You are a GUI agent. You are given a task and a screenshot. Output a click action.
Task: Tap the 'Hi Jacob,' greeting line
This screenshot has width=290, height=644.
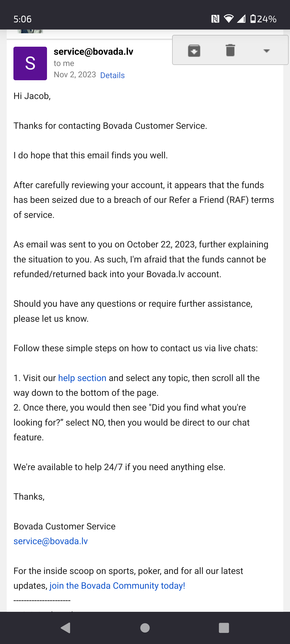pyautogui.click(x=32, y=96)
